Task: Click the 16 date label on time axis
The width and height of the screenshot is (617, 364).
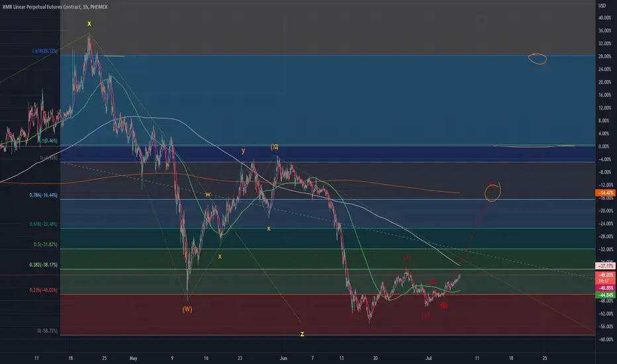Action: pyautogui.click(x=206, y=358)
